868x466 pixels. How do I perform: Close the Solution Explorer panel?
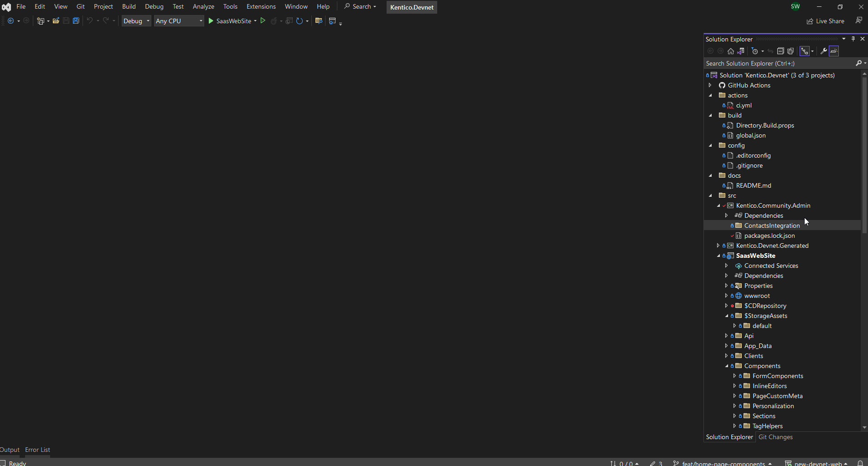(x=863, y=39)
